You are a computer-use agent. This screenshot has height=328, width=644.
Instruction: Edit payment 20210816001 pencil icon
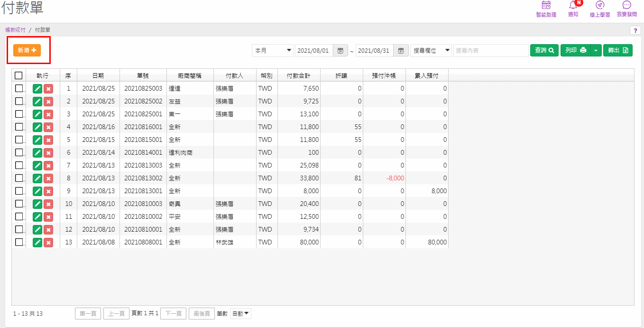pyautogui.click(x=37, y=127)
